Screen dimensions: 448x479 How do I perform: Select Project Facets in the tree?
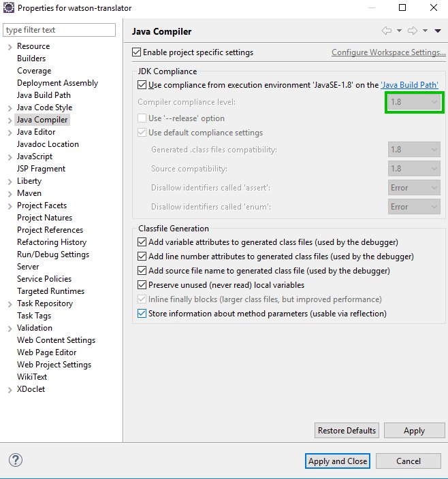click(x=42, y=205)
